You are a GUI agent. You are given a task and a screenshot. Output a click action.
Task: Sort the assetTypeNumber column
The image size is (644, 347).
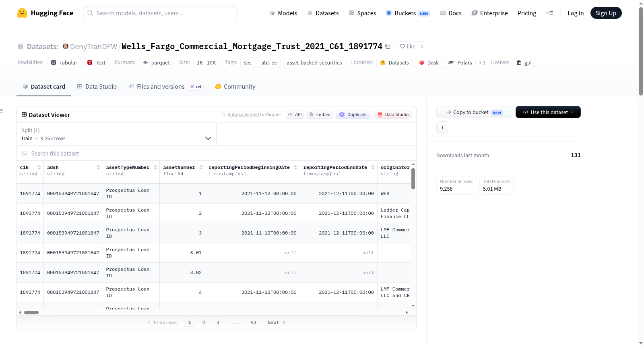155,167
